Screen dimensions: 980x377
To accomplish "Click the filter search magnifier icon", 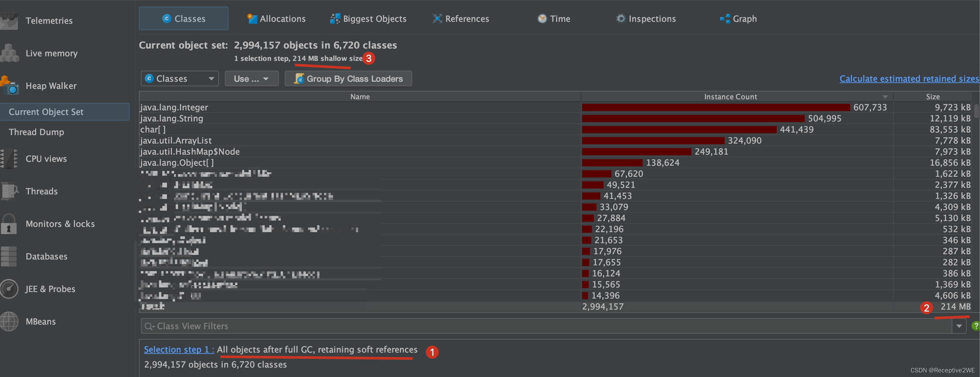I will point(149,326).
